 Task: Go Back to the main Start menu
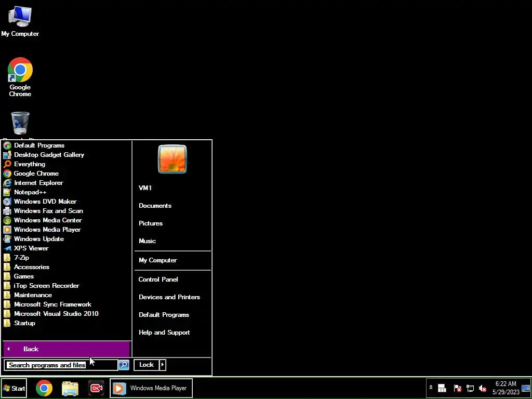66,349
